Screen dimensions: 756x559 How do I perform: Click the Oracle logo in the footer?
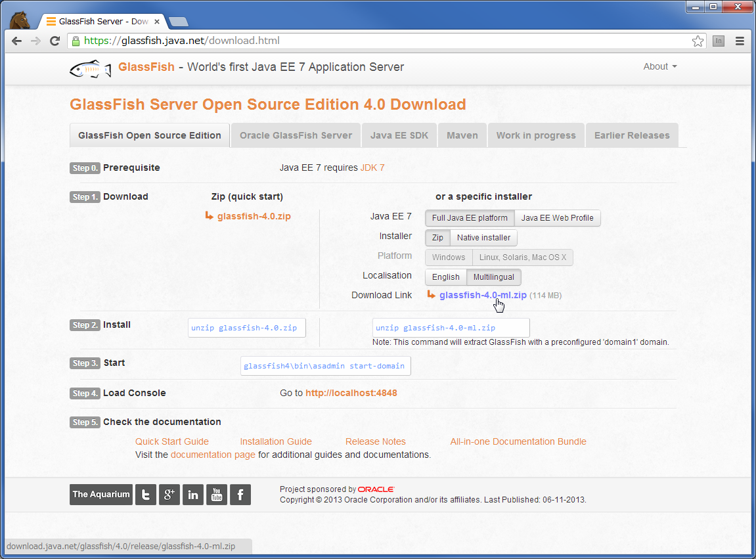(376, 489)
